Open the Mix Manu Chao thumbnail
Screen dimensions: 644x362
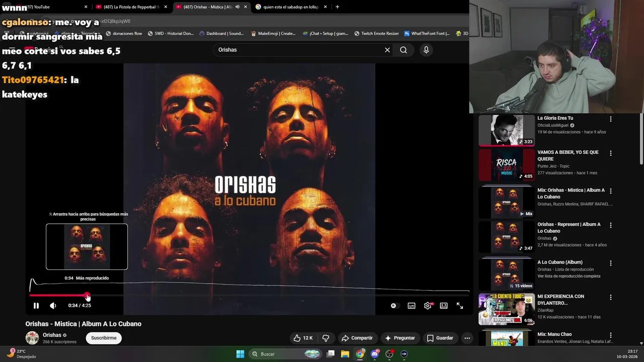point(507,338)
